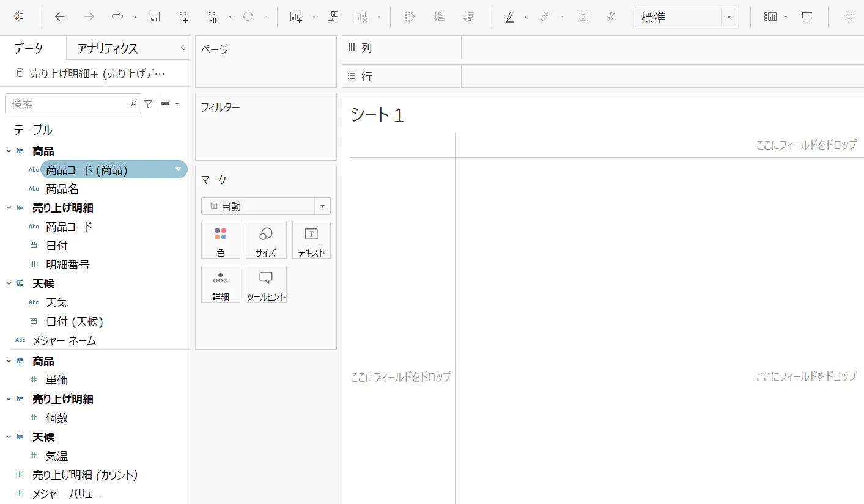Create a new worksheet with chart-plus icon
This screenshot has height=504, width=864.
pos(296,17)
